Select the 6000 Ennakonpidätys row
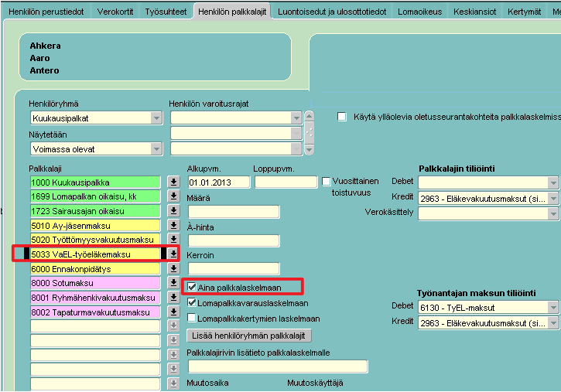561x392 pixels. 95,269
